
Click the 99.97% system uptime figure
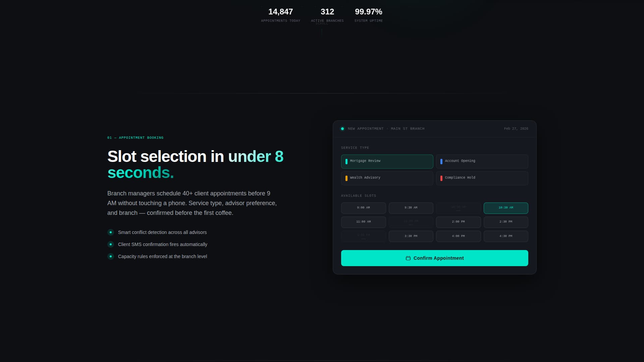[x=368, y=12]
